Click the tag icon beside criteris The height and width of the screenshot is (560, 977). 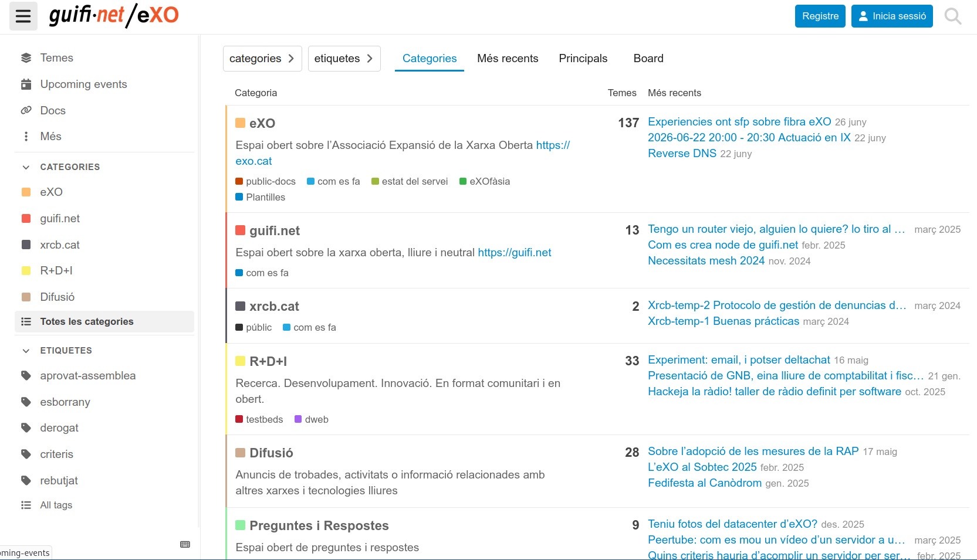click(x=26, y=454)
